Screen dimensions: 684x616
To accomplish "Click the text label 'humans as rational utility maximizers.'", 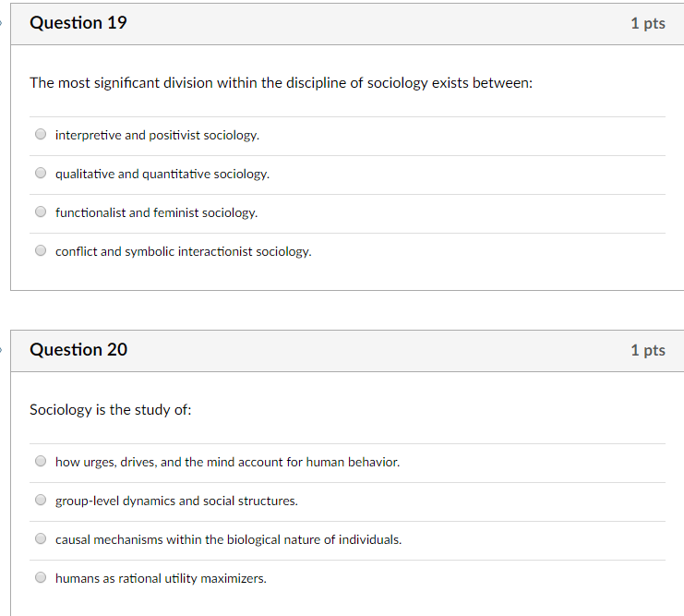I will (x=161, y=579).
